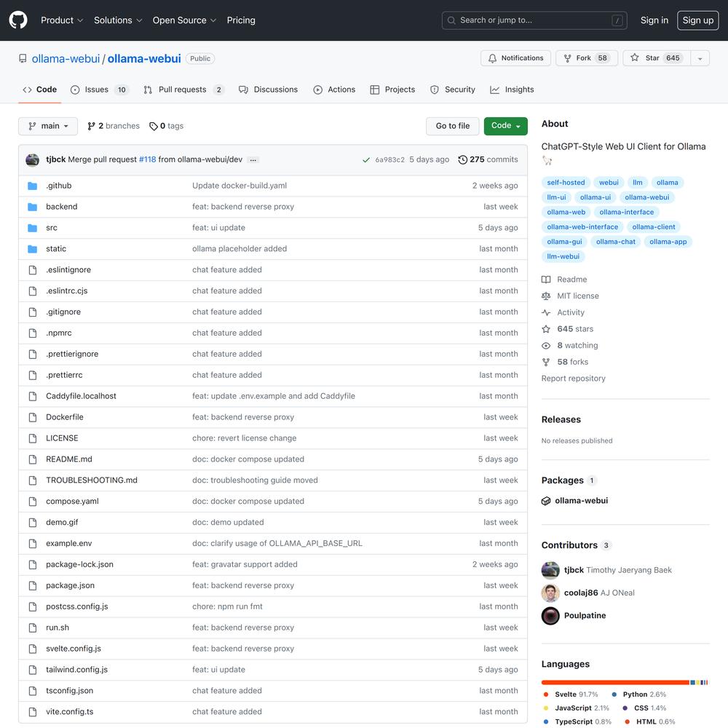Click the bell icon in Notifications

(x=492, y=58)
